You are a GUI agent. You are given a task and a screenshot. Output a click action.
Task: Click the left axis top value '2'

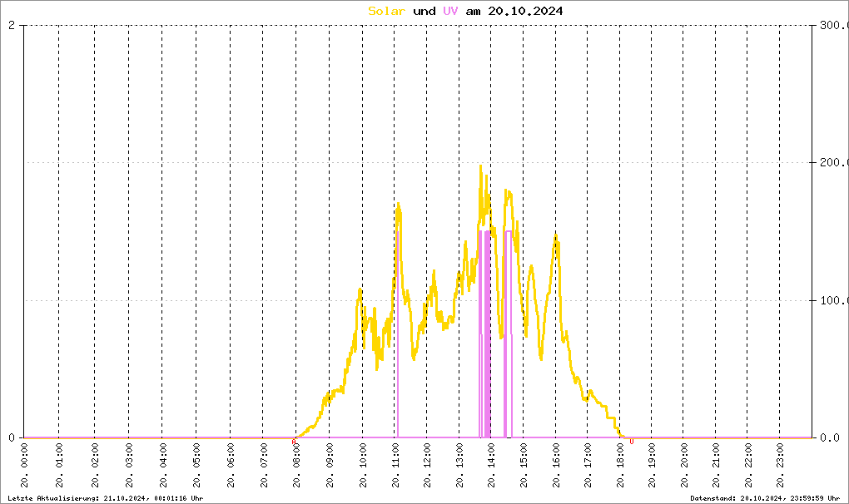[12, 26]
